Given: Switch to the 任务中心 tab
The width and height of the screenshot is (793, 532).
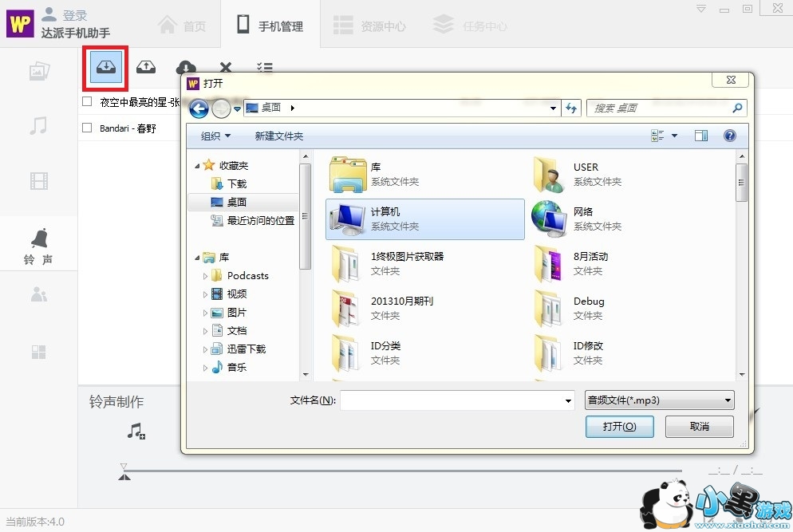Looking at the screenshot, I should 471,26.
